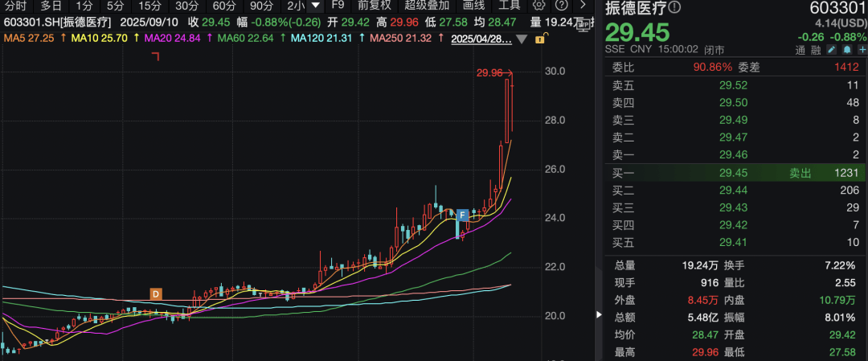Expand toolbar with right chevron arrow
This screenshot has height=361, width=868.
tap(583, 6)
